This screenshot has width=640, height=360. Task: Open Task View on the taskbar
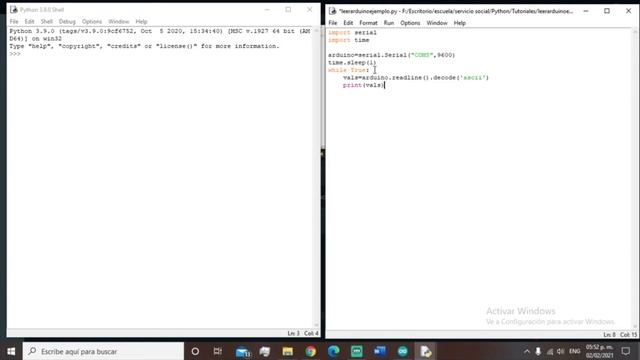218,351
